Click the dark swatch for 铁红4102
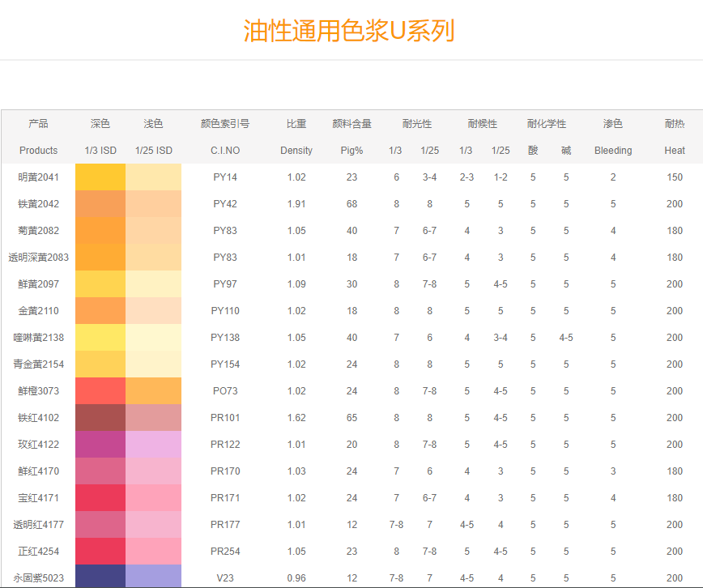The image size is (703, 588). pyautogui.click(x=100, y=418)
